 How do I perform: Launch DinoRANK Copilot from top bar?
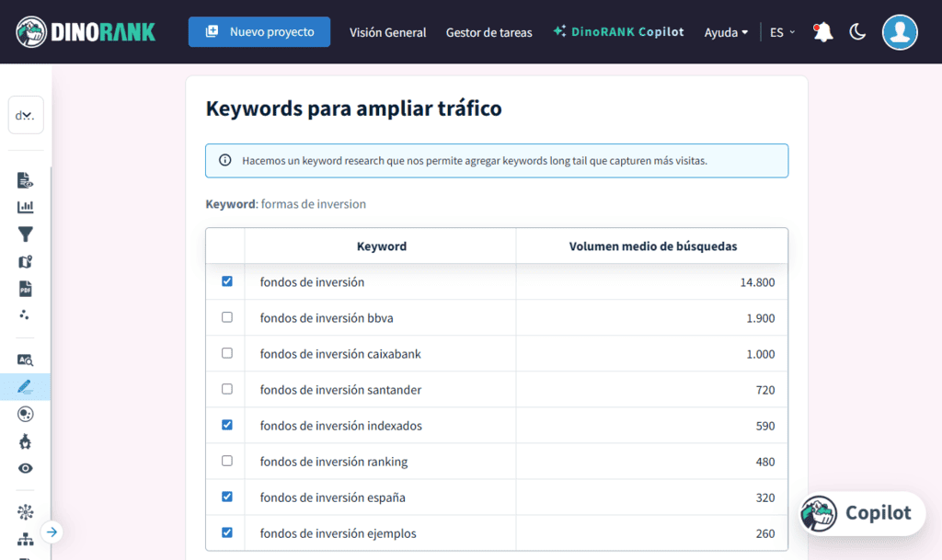(618, 30)
